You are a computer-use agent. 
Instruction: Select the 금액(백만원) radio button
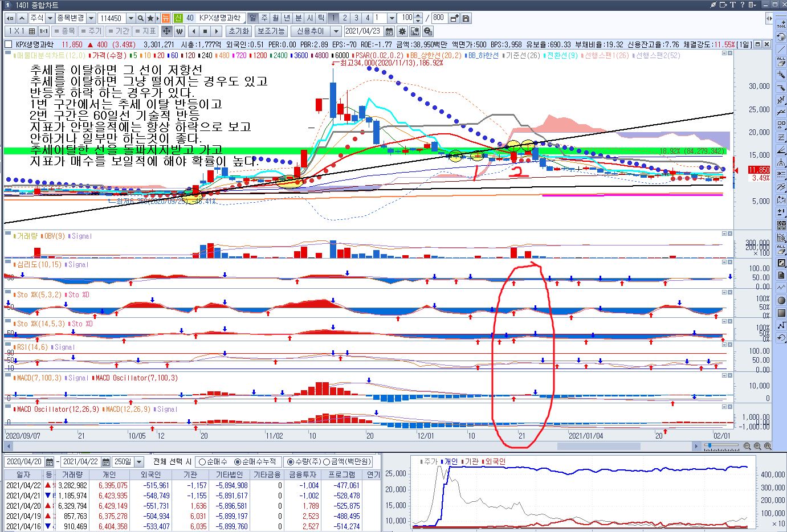pos(327,461)
